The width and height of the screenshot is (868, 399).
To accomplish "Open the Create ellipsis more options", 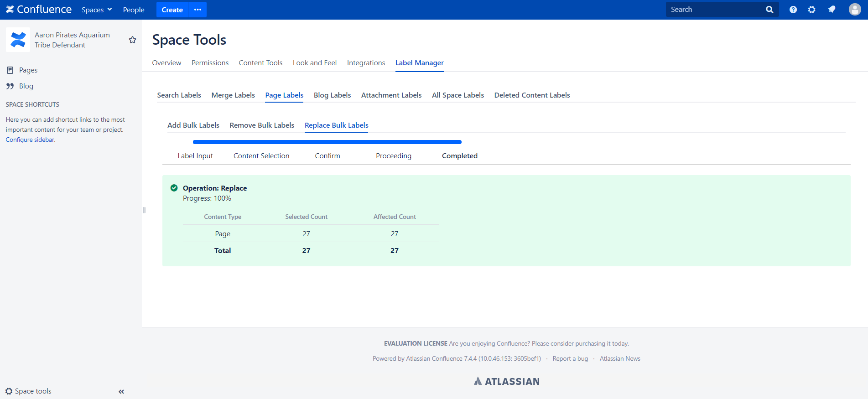I will point(198,10).
